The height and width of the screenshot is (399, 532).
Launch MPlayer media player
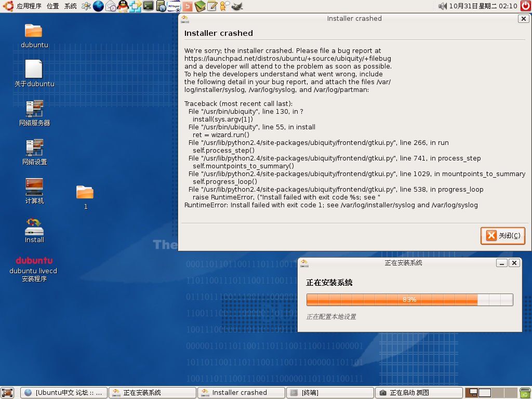[x=174, y=6]
